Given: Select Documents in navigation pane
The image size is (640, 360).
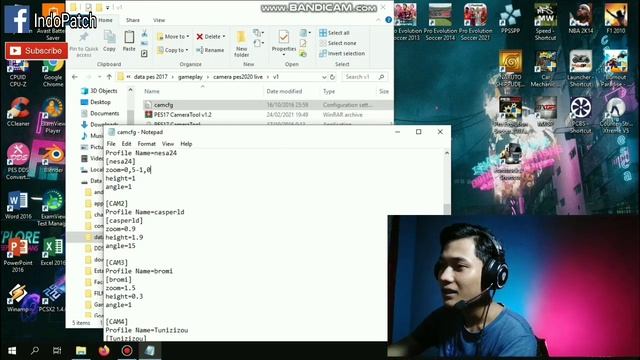Looking at the screenshot, I should [101, 113].
